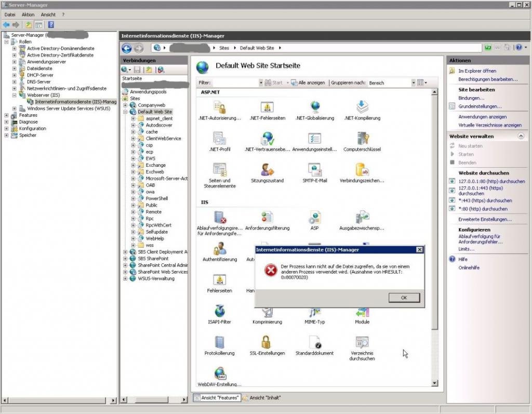
Task: Collapse the Website verwalten section
Action: coord(521,136)
